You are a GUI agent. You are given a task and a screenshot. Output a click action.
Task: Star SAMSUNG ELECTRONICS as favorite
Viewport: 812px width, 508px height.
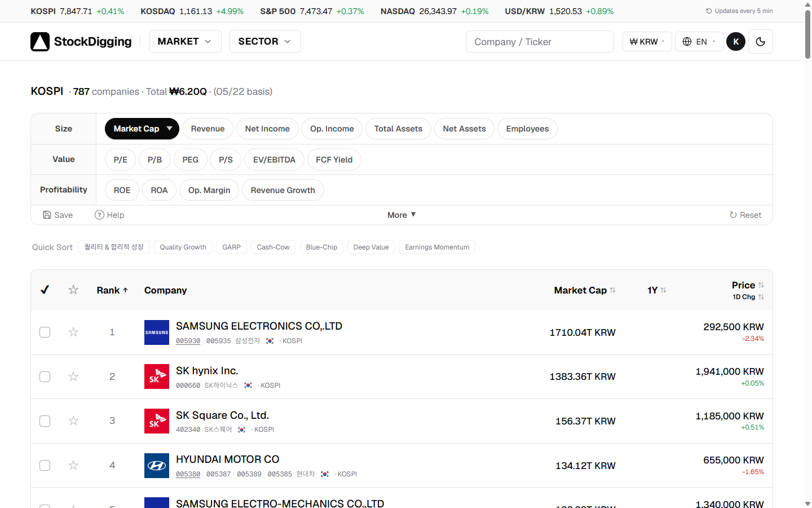73,332
